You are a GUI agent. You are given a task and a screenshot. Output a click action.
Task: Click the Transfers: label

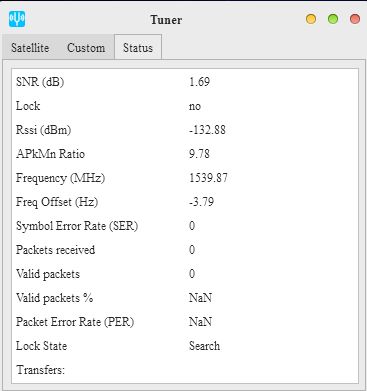(40, 370)
